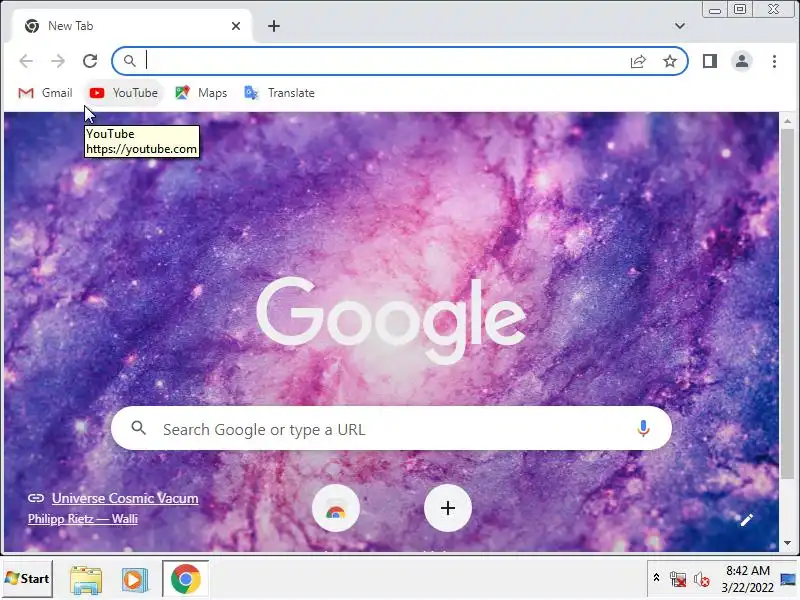Click the scrollbar up arrow
Image resolution: width=800 pixels, height=600 pixels.
788,121
